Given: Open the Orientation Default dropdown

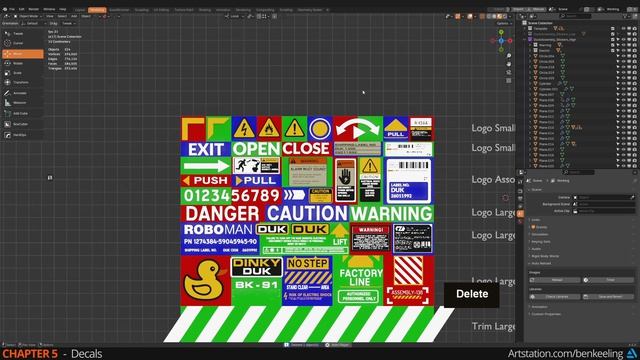Looking at the screenshot, I should coord(34,23).
